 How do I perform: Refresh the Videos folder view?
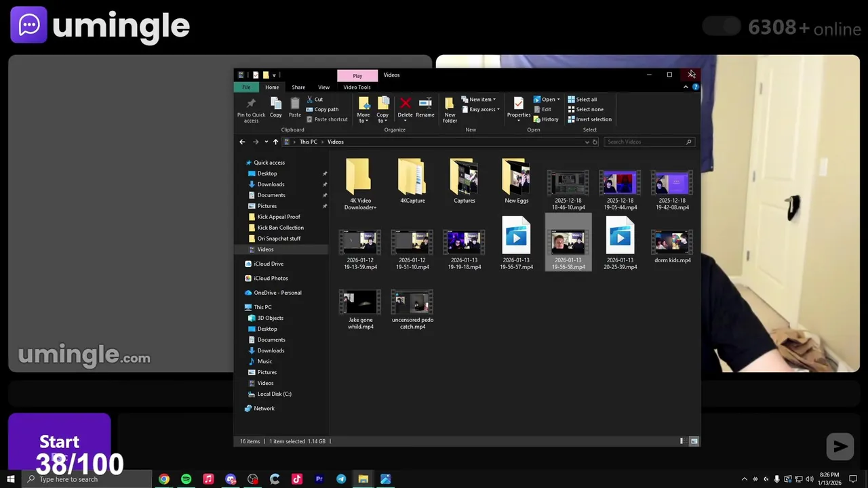(x=595, y=142)
